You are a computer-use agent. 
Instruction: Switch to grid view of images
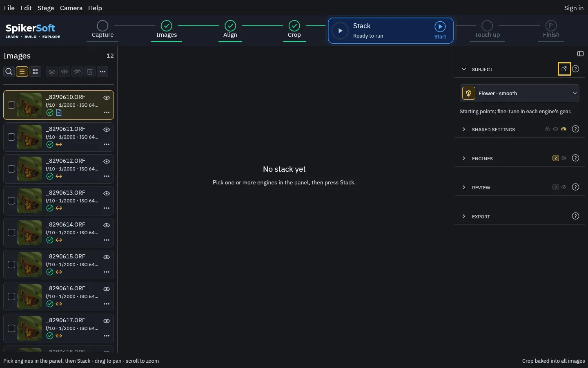[35, 72]
